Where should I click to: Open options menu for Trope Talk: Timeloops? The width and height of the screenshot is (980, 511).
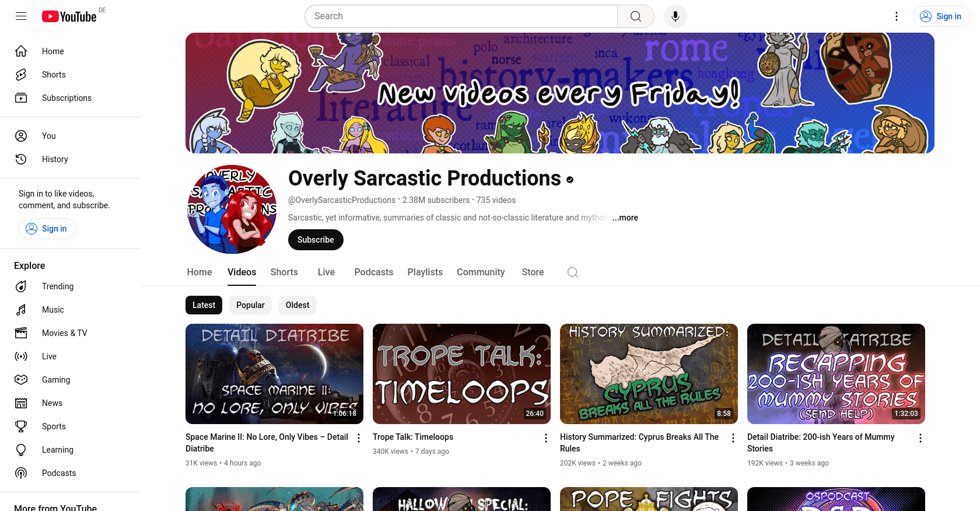546,438
